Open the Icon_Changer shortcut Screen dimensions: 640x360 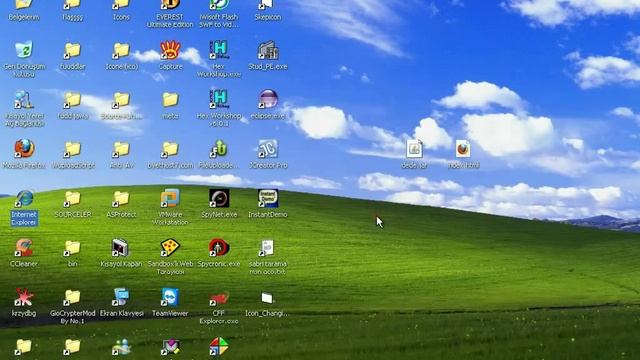coord(267,298)
